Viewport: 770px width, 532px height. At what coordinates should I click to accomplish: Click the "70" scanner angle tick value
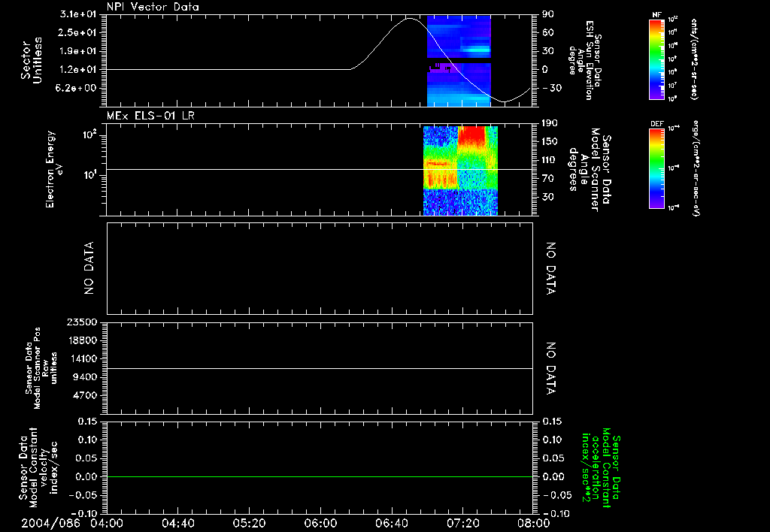tap(548, 178)
